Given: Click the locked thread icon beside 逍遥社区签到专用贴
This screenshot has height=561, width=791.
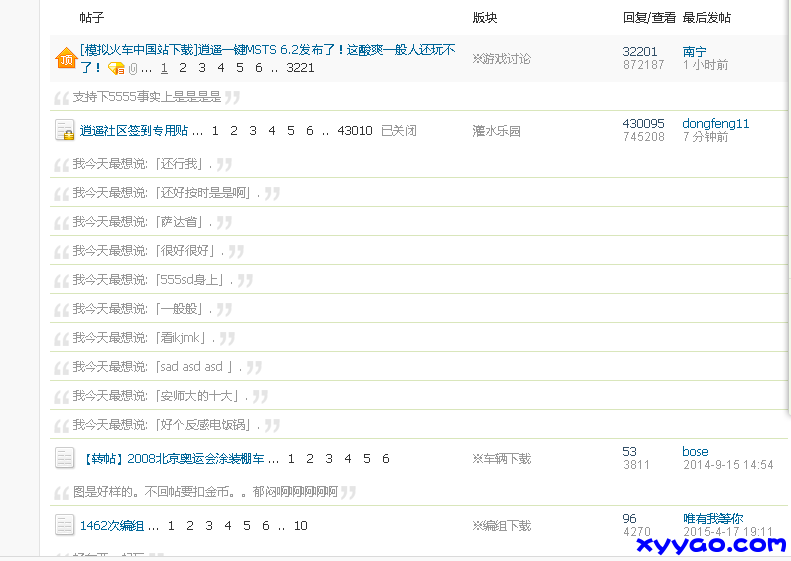Looking at the screenshot, I should pos(65,131).
